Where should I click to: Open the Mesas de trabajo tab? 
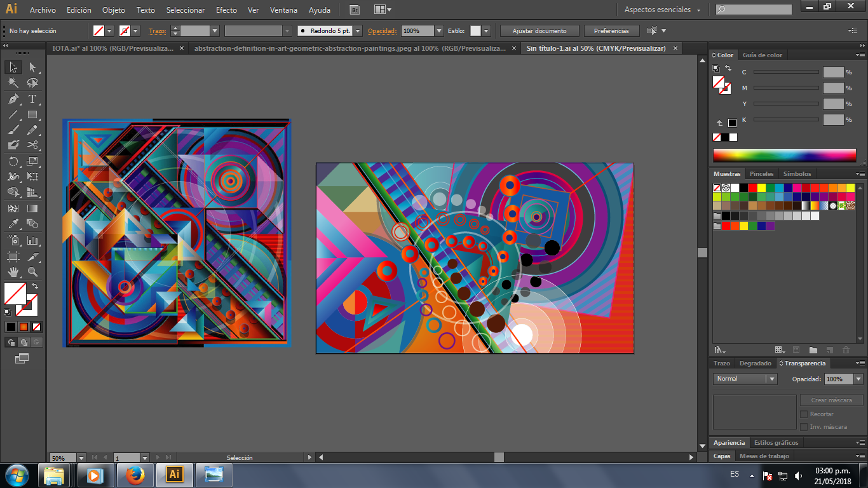coord(764,456)
